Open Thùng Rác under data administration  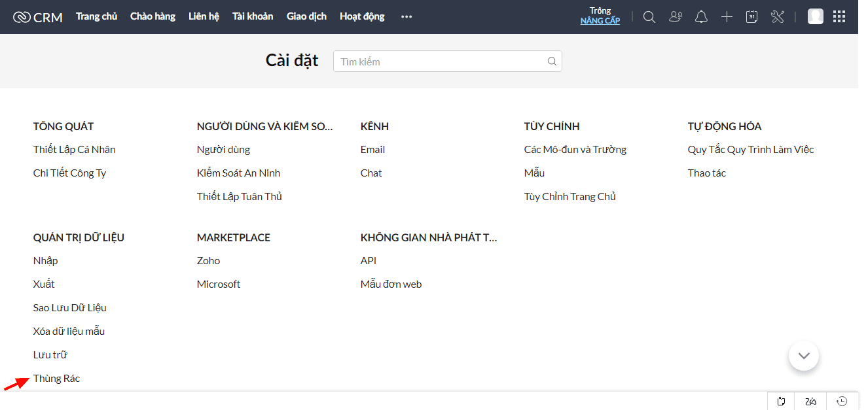[56, 379]
